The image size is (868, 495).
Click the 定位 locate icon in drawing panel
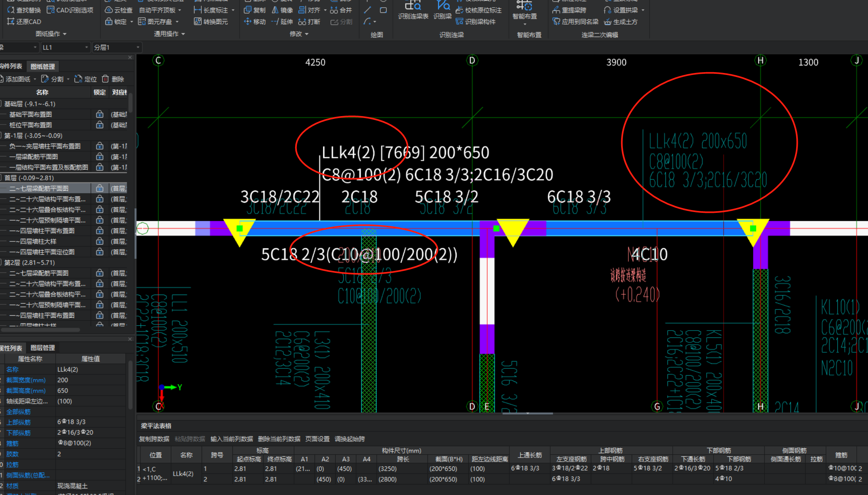[x=78, y=79]
